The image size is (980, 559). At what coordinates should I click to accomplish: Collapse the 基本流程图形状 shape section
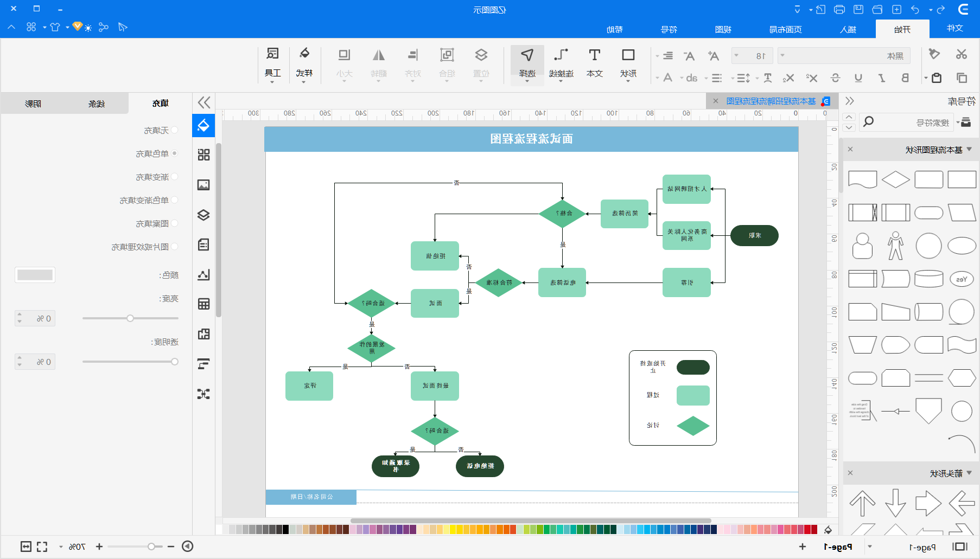(x=969, y=149)
